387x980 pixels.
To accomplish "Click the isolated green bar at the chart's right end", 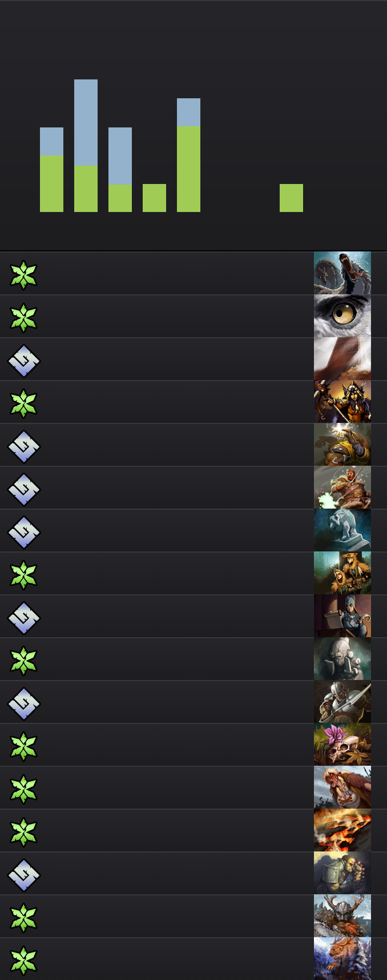I will point(291,198).
